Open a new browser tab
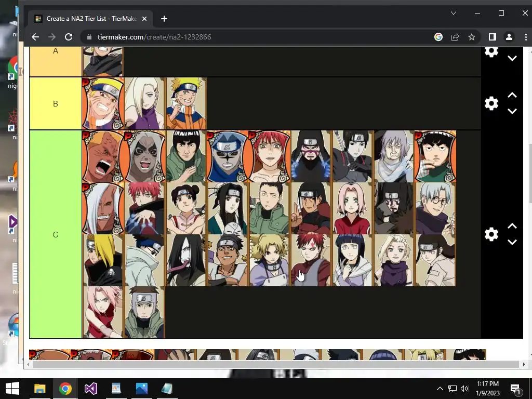The width and height of the screenshot is (532, 399). coord(164,19)
